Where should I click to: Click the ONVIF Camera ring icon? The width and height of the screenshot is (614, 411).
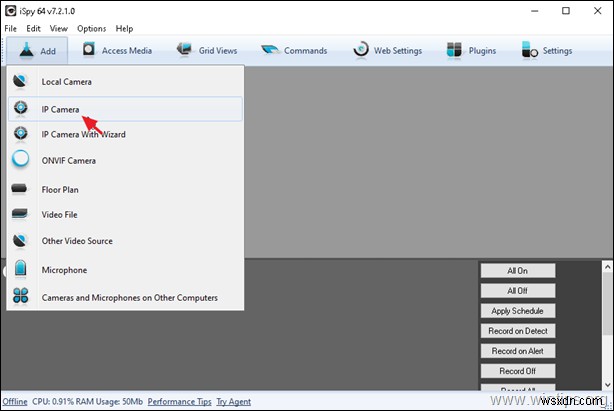pyautogui.click(x=20, y=160)
